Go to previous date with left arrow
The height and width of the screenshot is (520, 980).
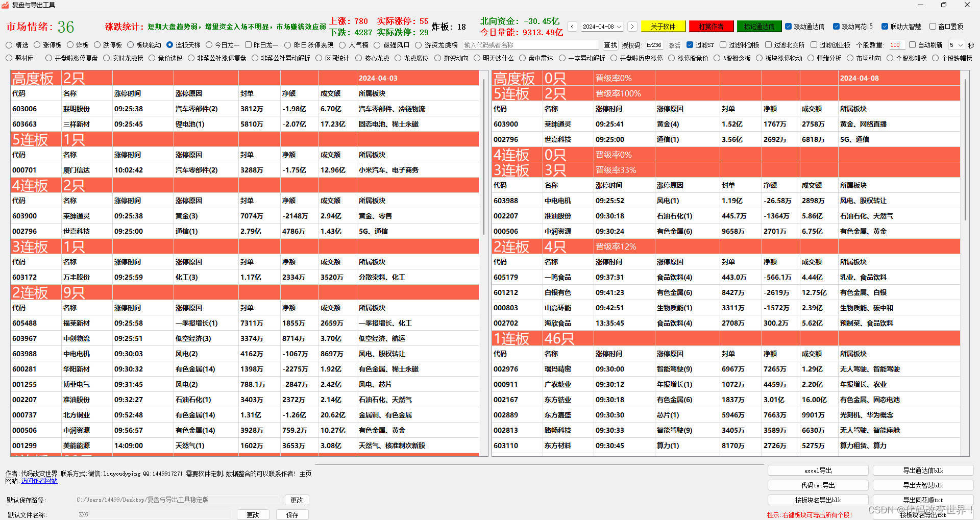tap(572, 27)
